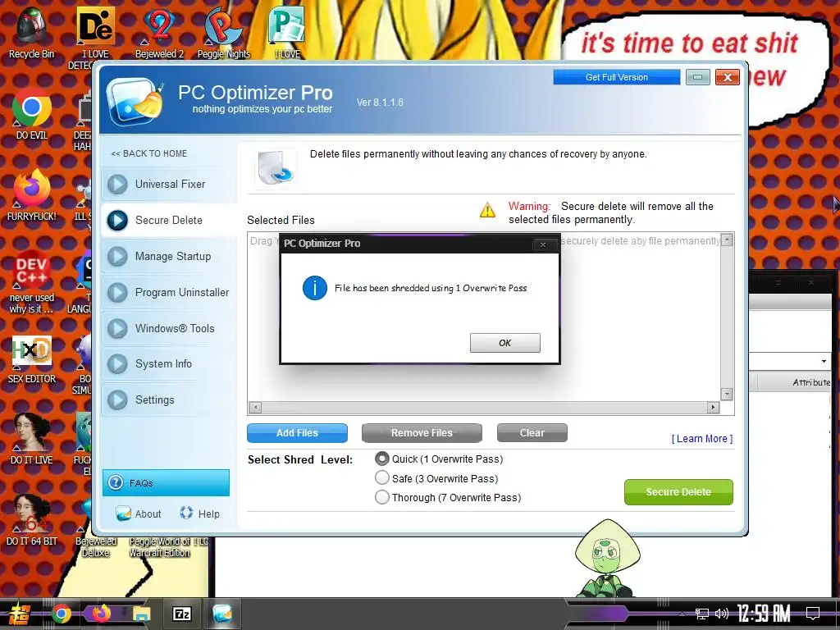Click the green Secure Delete button

678,492
